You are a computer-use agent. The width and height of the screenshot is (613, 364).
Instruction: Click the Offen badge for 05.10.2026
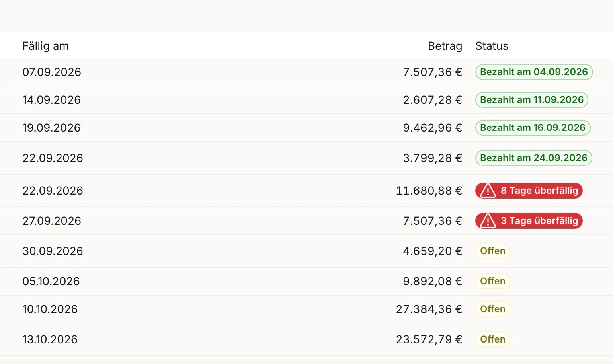[493, 281]
